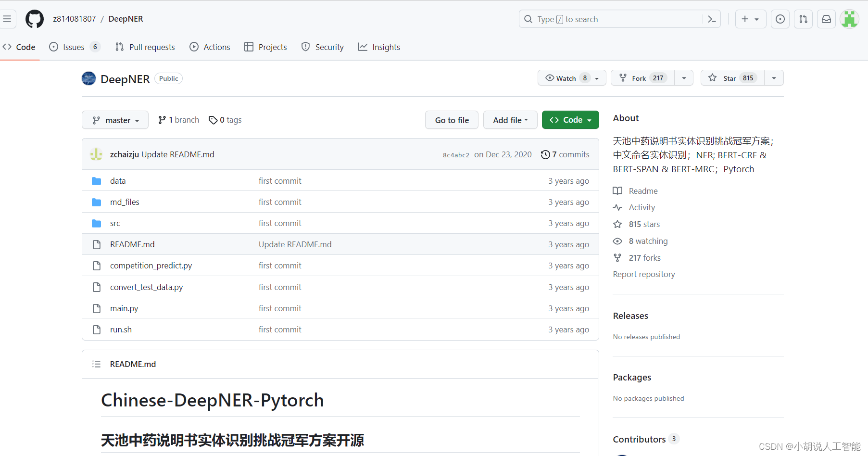Open the 217 forks link
This screenshot has height=456, width=868.
[x=645, y=258]
